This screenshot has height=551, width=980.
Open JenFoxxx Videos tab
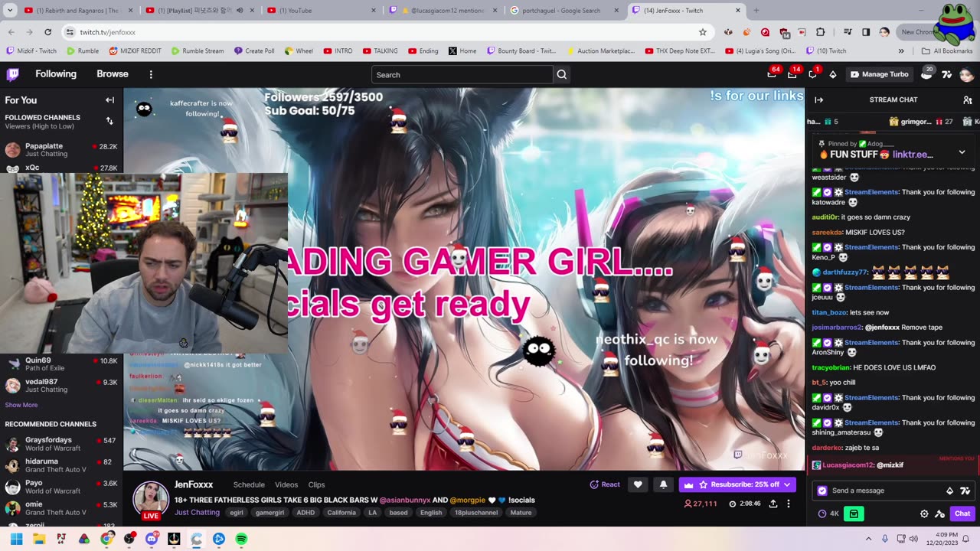(286, 484)
